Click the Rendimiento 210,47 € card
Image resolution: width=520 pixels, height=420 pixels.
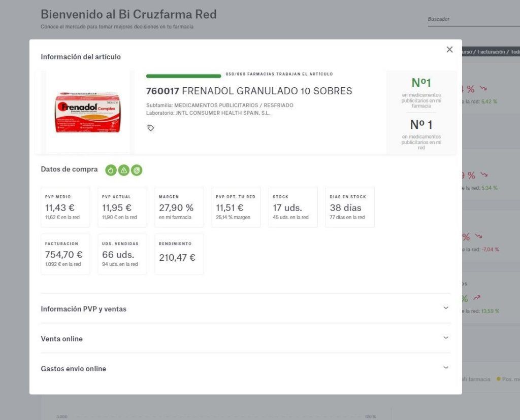point(179,254)
